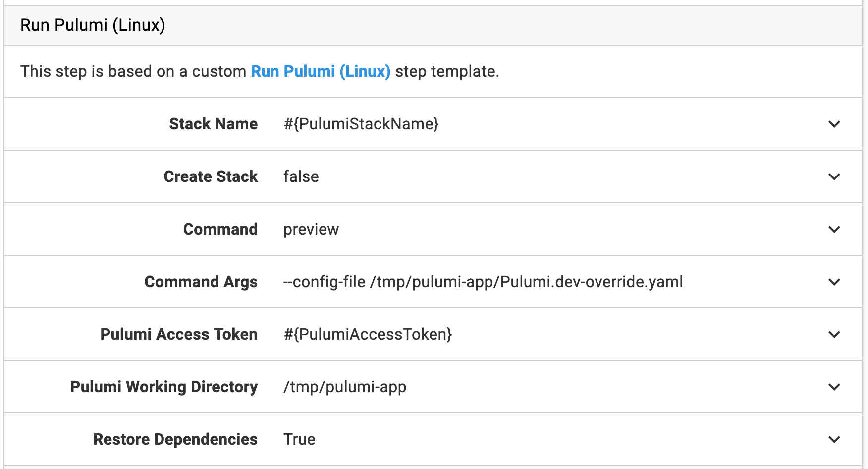Image resolution: width=868 pixels, height=469 pixels.
Task: Click the Command Args label
Action: pyautogui.click(x=201, y=282)
